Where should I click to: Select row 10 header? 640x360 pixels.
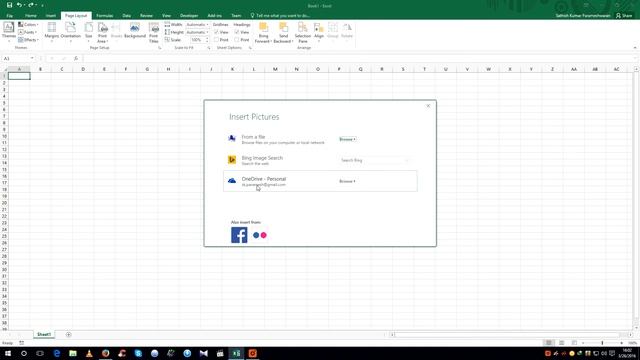4,136
